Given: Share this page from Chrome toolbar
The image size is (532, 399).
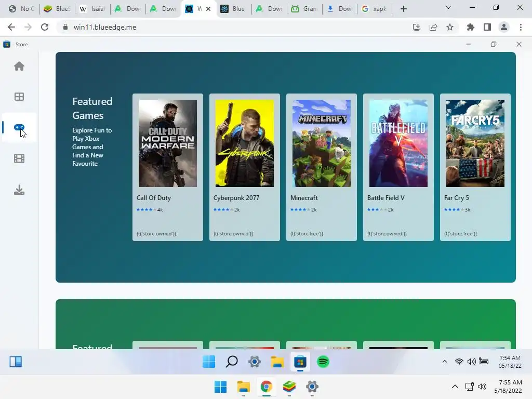Looking at the screenshot, I should (433, 27).
